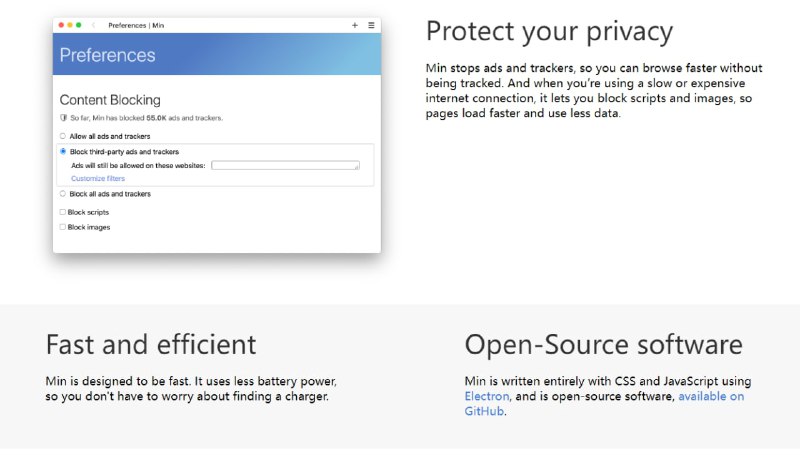Screen dimensions: 800x456
Task: Open the Customize filters link
Action: click(x=98, y=178)
